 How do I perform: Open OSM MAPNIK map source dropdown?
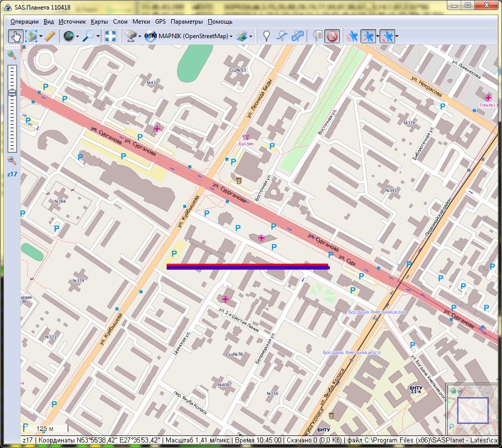pos(188,36)
